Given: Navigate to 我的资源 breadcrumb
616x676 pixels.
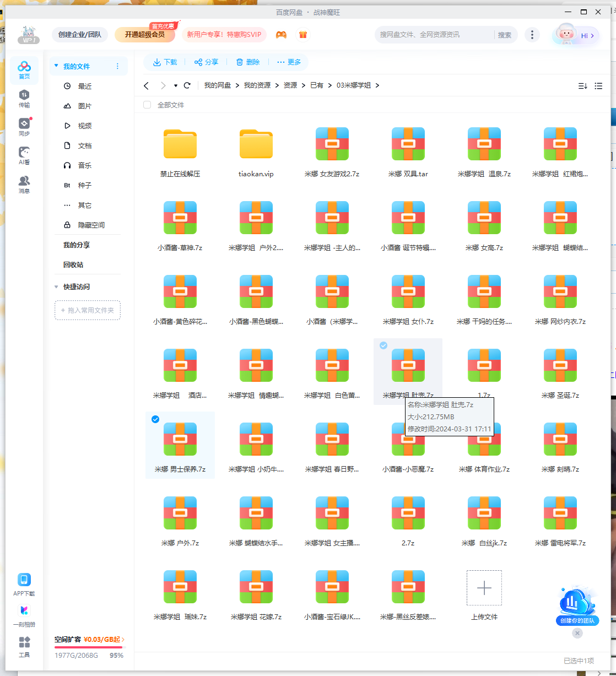Looking at the screenshot, I should pyautogui.click(x=257, y=85).
